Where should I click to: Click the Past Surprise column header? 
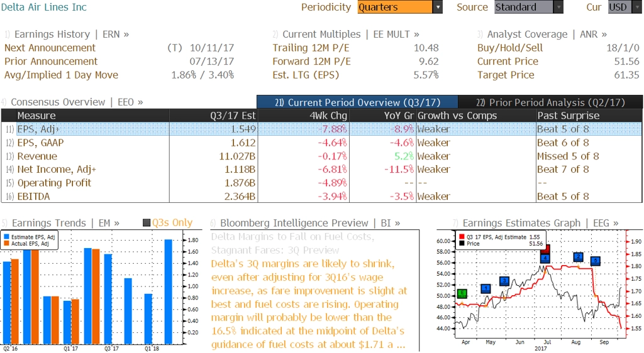[589, 116]
